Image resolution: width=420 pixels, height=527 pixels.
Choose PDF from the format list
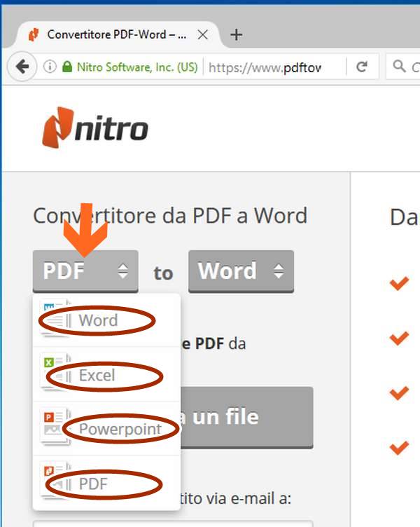tap(107, 484)
